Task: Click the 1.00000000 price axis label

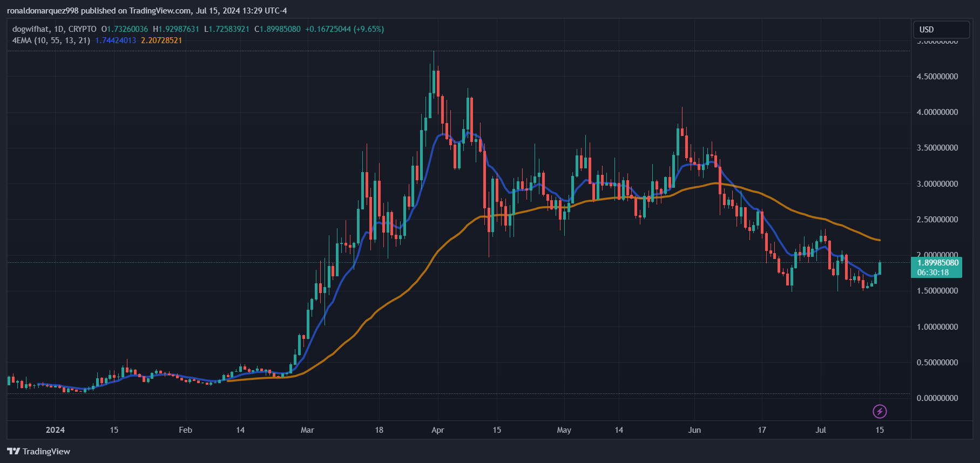Action: pos(937,327)
